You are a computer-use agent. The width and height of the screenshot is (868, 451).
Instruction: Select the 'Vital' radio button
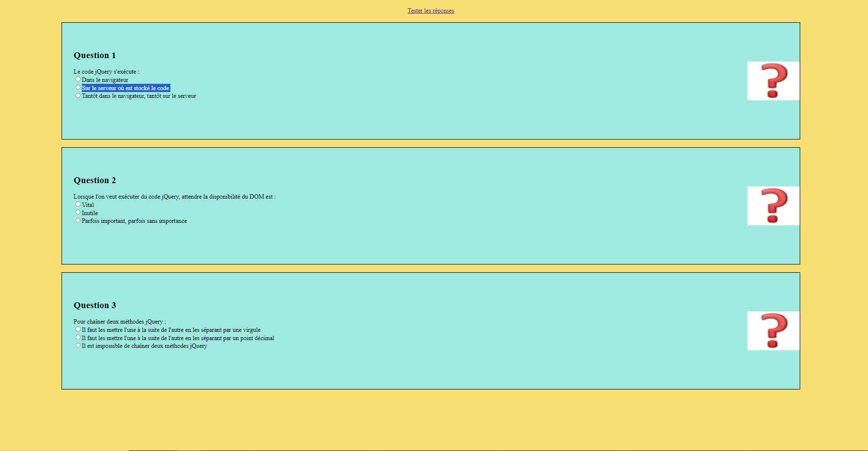pos(78,204)
